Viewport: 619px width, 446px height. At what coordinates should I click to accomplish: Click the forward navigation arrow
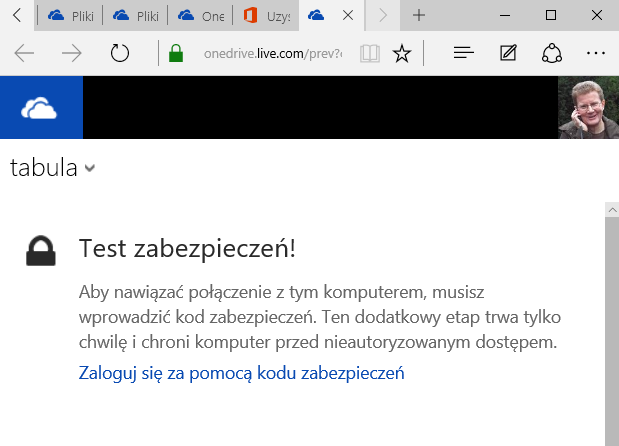point(71,53)
